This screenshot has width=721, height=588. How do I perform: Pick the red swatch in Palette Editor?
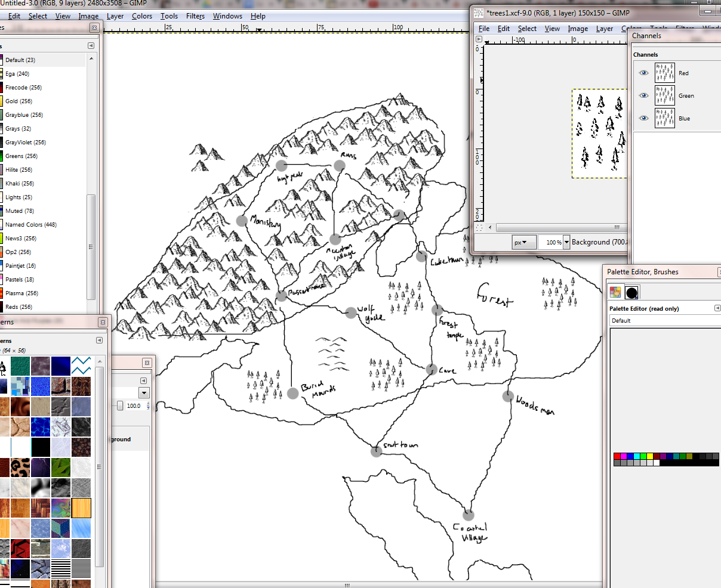pyautogui.click(x=617, y=456)
